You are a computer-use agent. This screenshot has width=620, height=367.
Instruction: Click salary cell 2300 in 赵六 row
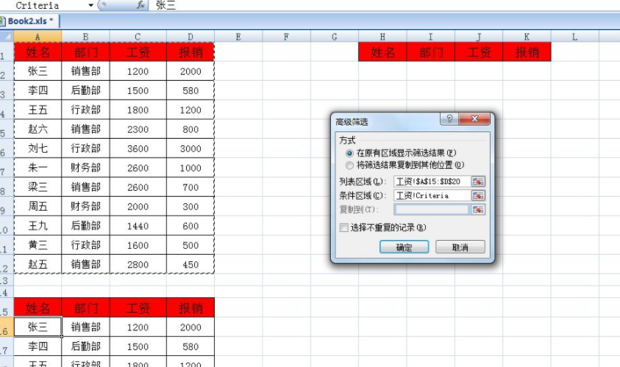[x=138, y=129]
